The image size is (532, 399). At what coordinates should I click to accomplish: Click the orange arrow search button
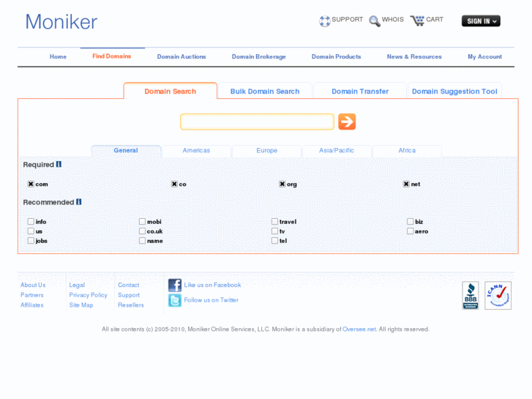click(347, 122)
